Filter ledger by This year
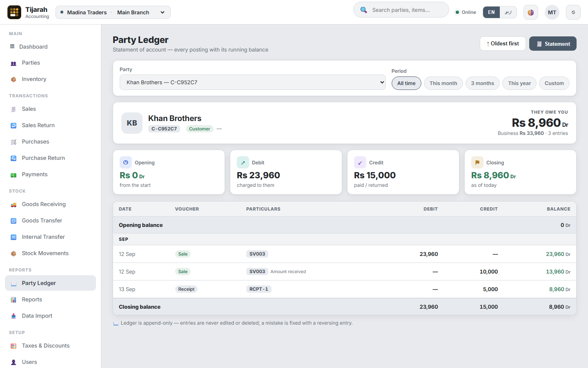588x368 pixels. click(519, 83)
